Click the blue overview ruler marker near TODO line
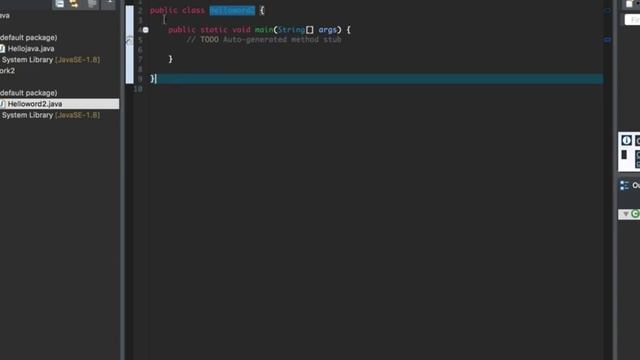640x360 pixels. tap(607, 40)
